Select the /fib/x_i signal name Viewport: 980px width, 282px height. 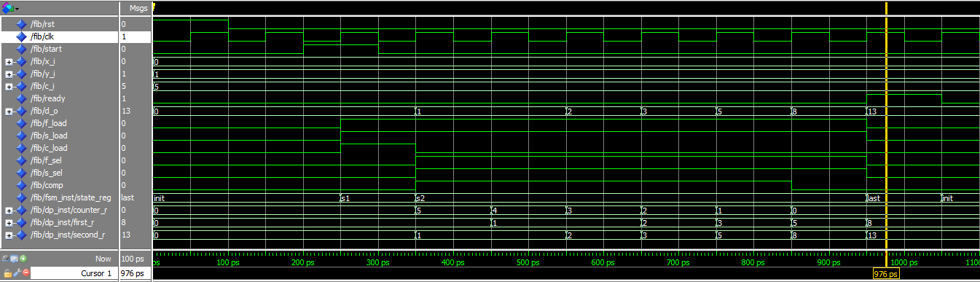[43, 61]
